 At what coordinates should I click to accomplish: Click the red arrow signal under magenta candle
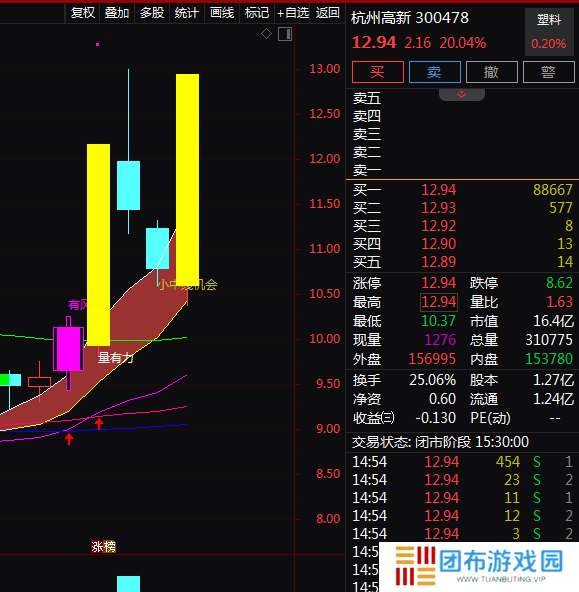coord(69,439)
